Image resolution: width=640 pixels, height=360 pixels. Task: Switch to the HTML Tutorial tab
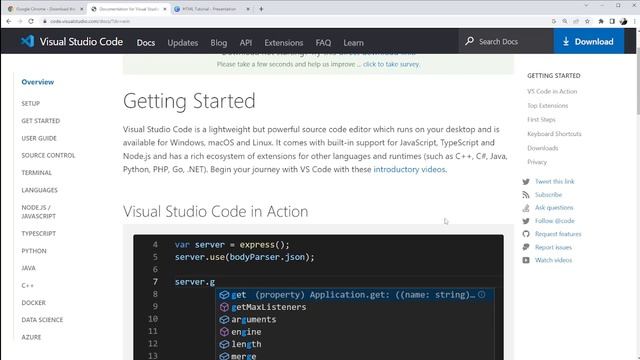211,9
